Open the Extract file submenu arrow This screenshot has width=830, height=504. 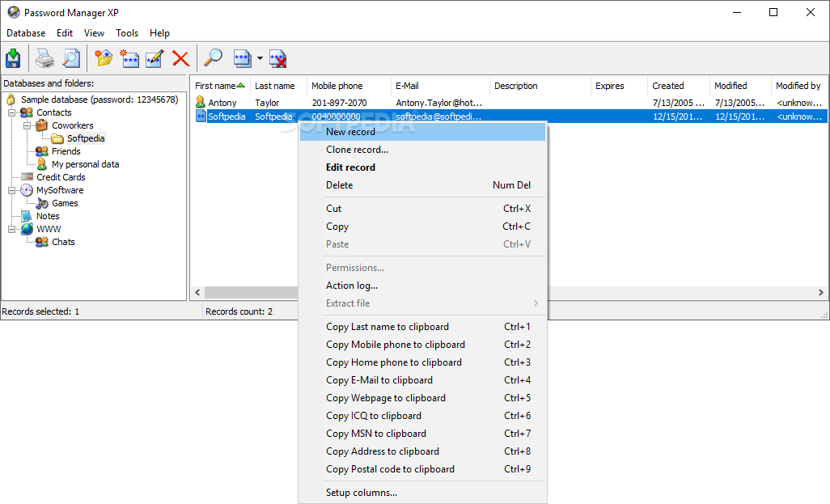(536, 303)
